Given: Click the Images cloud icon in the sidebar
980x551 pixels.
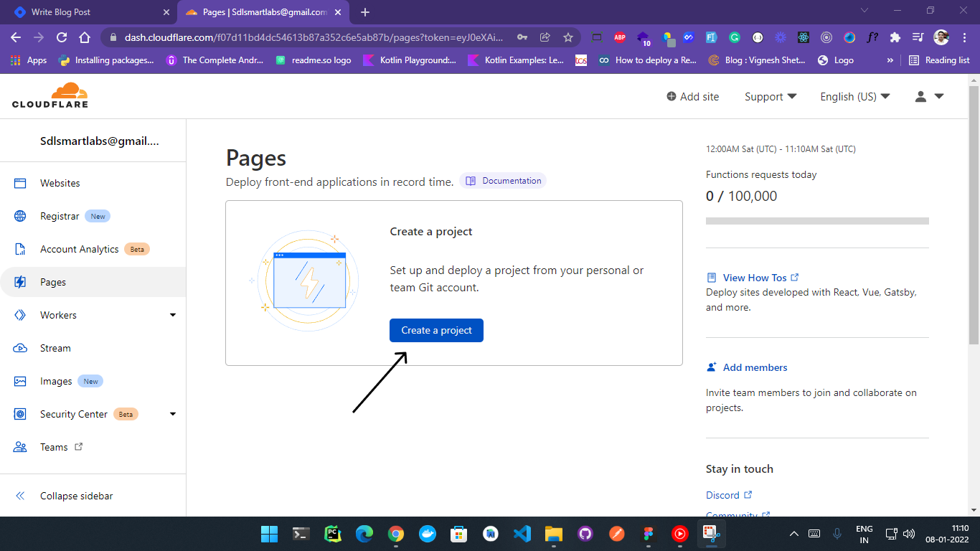Looking at the screenshot, I should tap(20, 381).
